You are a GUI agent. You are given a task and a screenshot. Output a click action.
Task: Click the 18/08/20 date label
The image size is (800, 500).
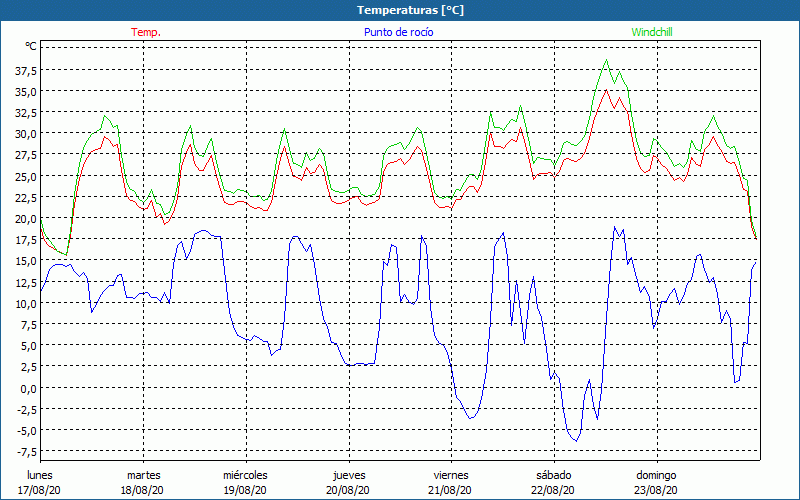[x=142, y=490]
